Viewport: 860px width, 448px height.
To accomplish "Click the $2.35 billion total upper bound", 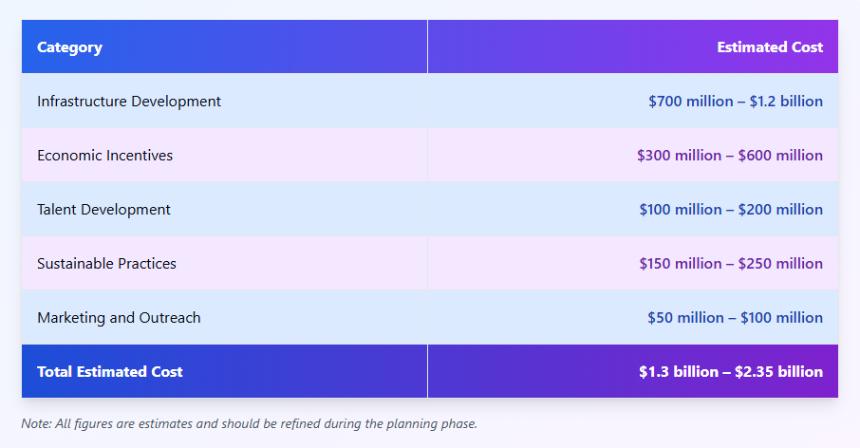I will click(x=779, y=371).
